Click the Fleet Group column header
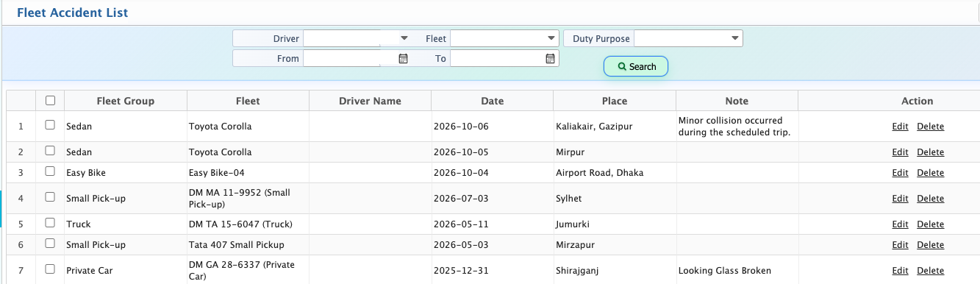 [x=126, y=101]
